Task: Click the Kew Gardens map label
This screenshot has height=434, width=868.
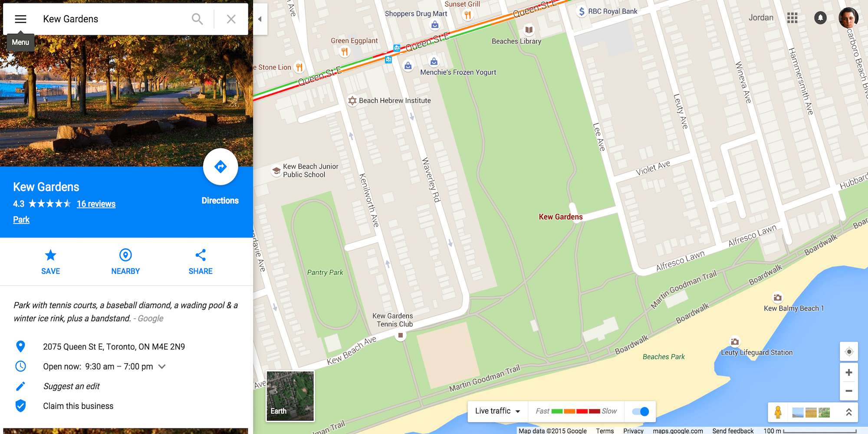Action: [x=561, y=217]
